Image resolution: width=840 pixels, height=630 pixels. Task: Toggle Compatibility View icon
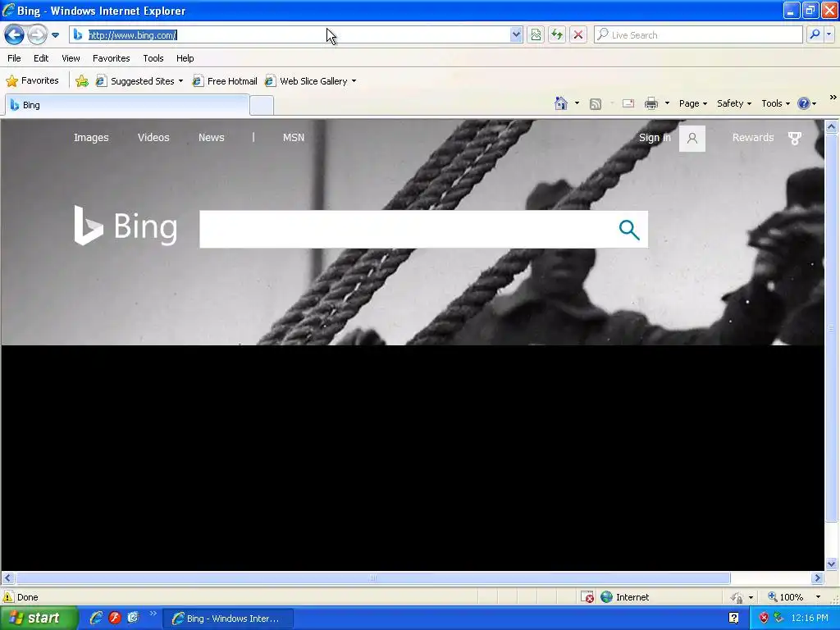click(536, 34)
